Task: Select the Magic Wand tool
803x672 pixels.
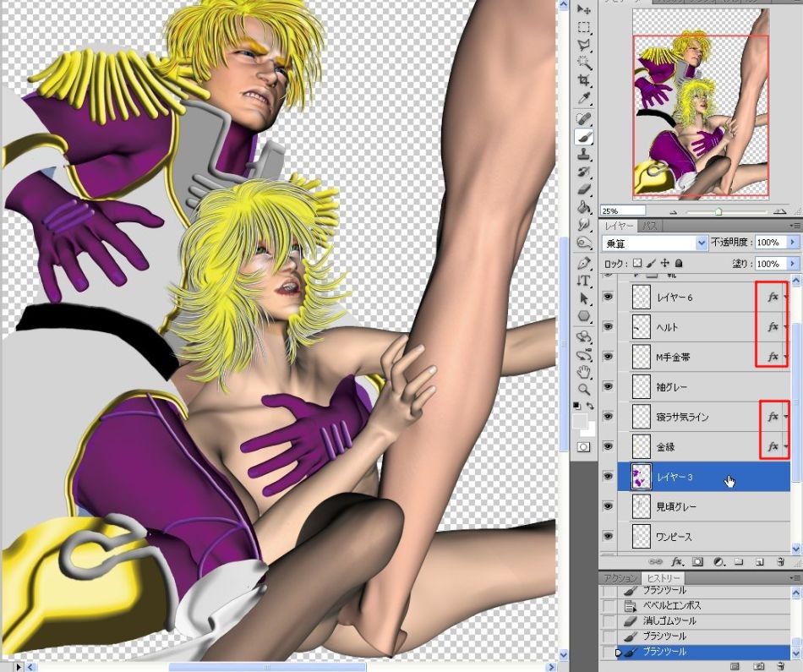Action: coord(584,63)
